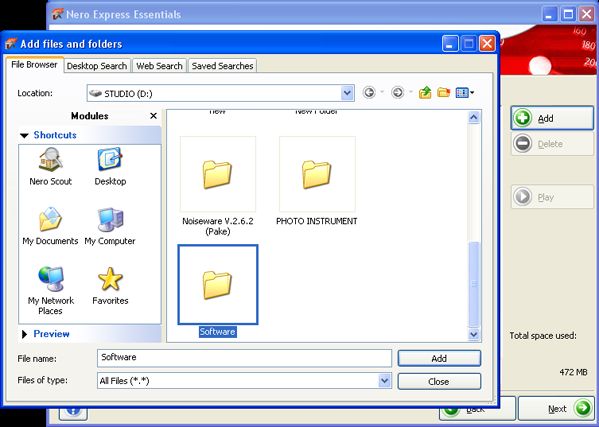Switch to the Web Search tab
The width and height of the screenshot is (599, 427).
click(x=159, y=66)
